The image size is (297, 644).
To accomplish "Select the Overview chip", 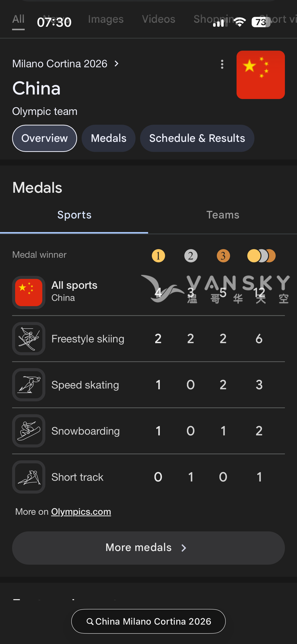I will (x=45, y=138).
